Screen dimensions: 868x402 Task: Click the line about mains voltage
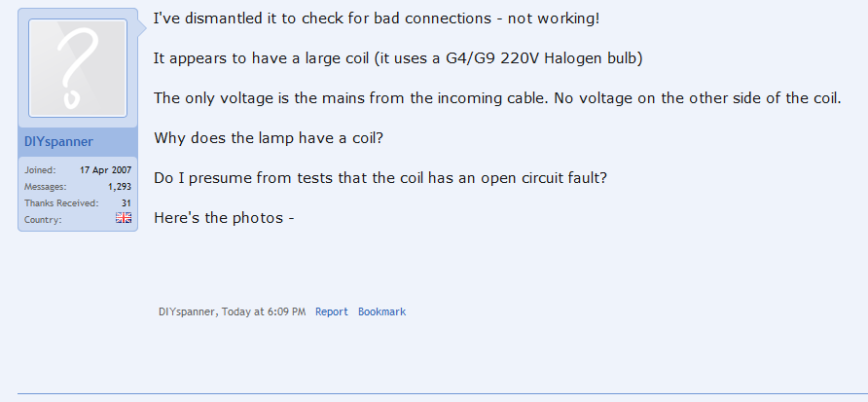tap(496, 98)
